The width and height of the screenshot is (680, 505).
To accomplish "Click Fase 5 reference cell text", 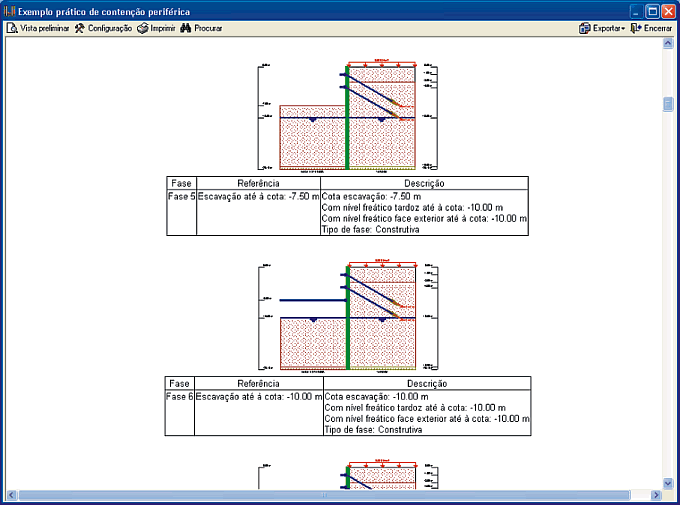I will click(x=258, y=196).
